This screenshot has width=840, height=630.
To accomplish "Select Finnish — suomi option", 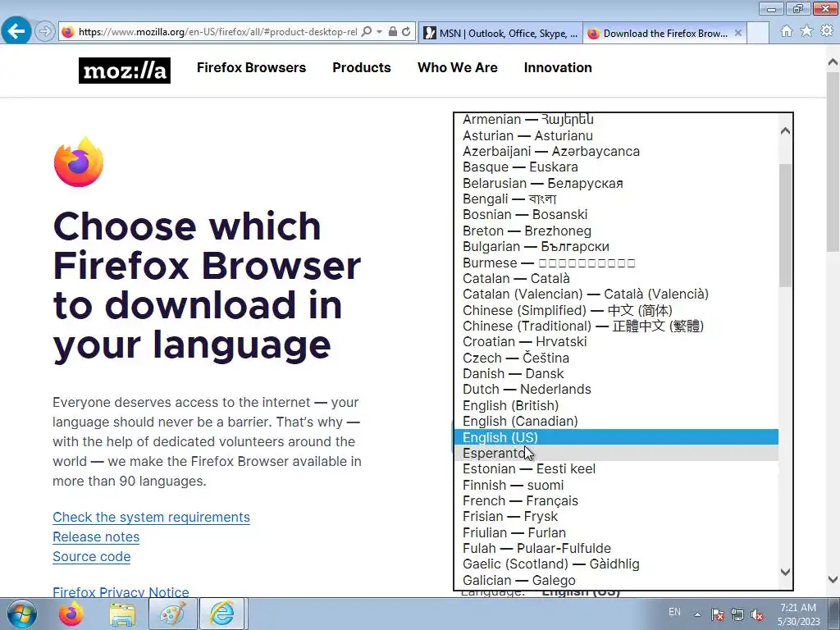I will [x=616, y=486].
